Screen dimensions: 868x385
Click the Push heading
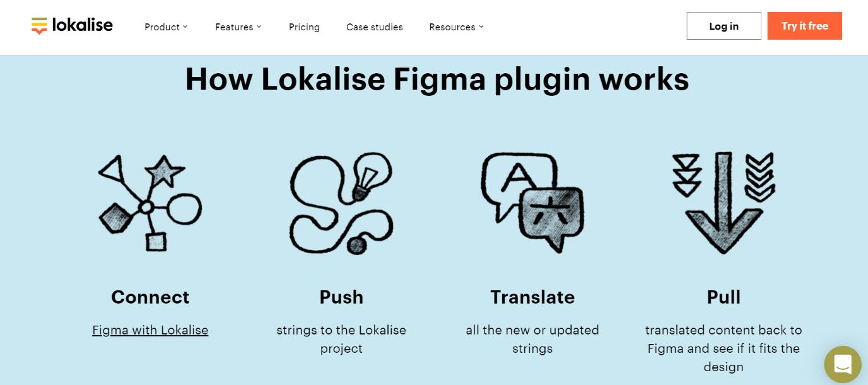pos(341,297)
